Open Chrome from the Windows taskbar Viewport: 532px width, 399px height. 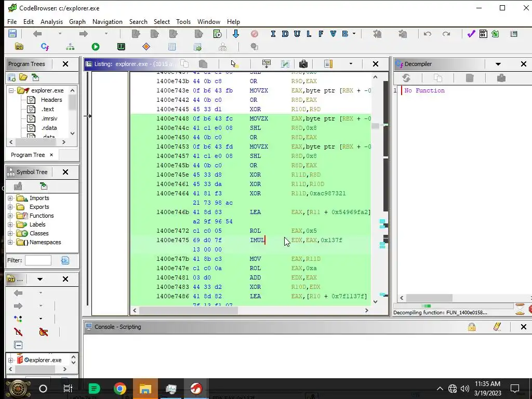coord(120,389)
